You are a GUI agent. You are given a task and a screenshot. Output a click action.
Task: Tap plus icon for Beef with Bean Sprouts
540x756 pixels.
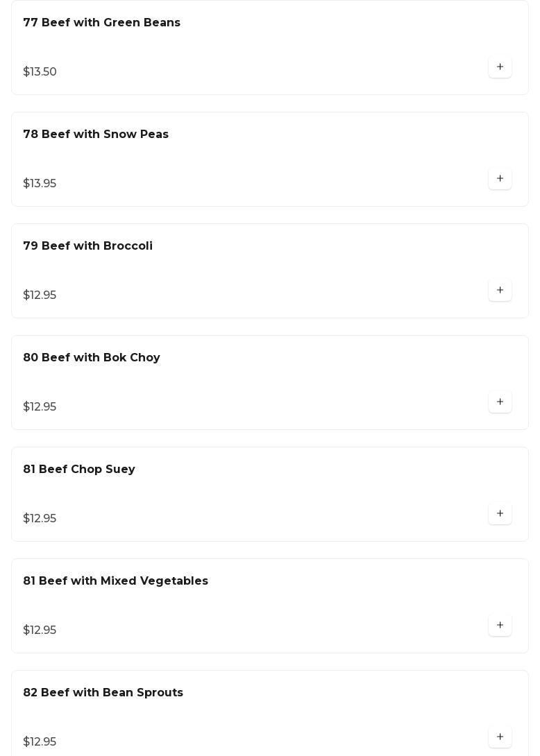point(500,737)
